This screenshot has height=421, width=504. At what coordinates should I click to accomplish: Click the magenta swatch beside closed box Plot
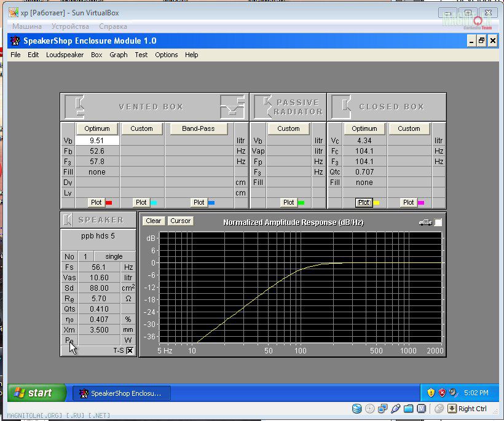point(421,202)
